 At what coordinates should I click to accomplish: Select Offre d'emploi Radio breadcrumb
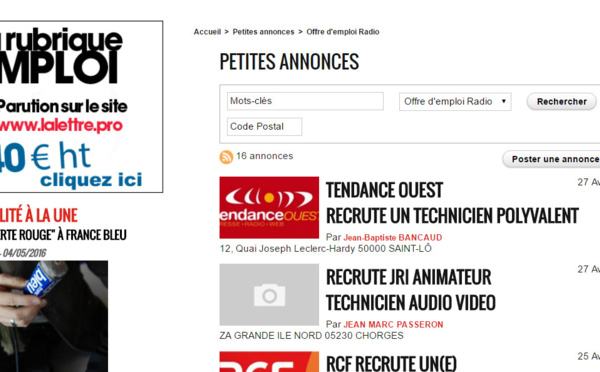[x=342, y=32]
